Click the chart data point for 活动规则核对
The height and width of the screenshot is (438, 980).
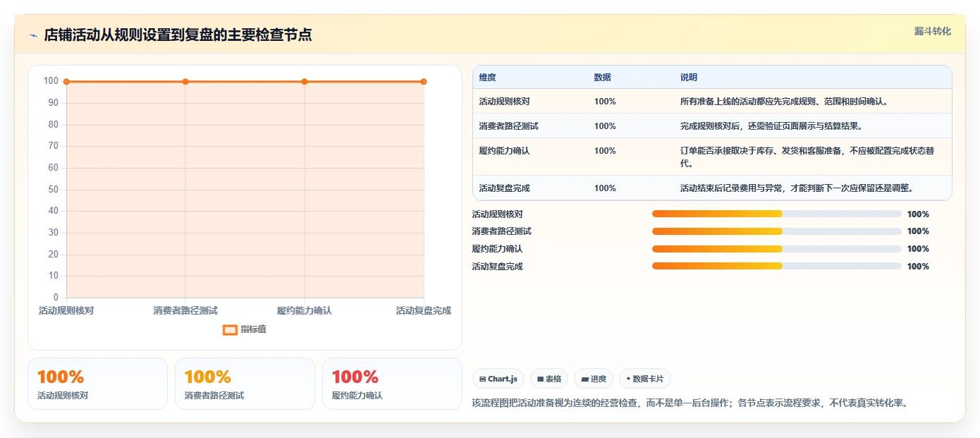pyautogui.click(x=66, y=82)
